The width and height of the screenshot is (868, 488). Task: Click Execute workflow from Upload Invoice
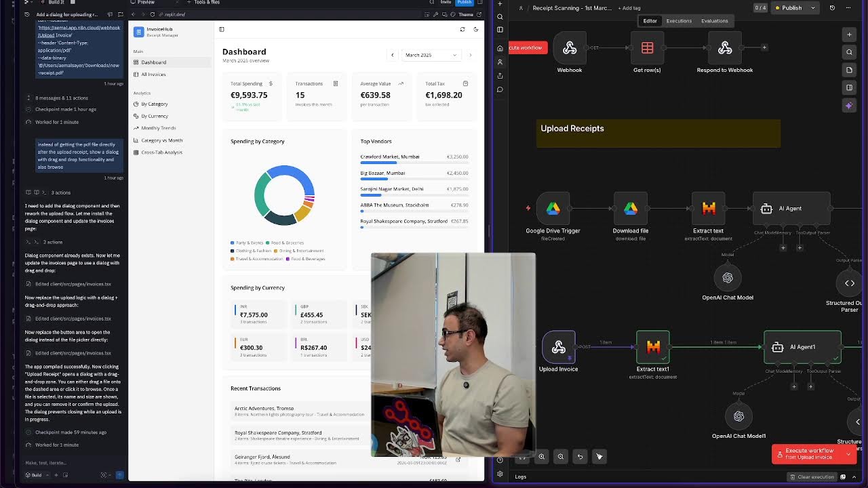coord(808,454)
